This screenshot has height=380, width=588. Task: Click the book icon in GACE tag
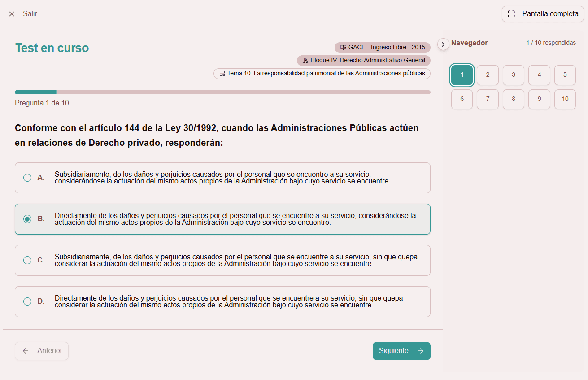(x=343, y=48)
